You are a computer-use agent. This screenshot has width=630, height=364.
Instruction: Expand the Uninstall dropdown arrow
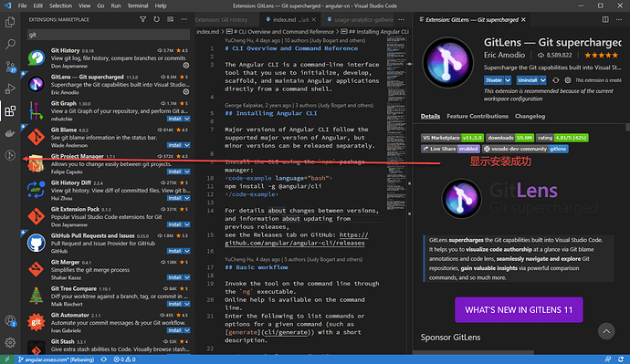click(543, 80)
